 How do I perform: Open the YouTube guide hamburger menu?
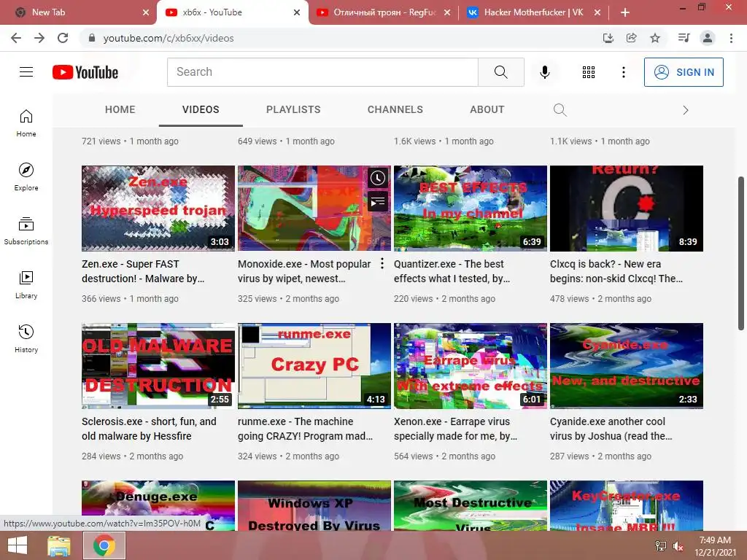(x=26, y=72)
